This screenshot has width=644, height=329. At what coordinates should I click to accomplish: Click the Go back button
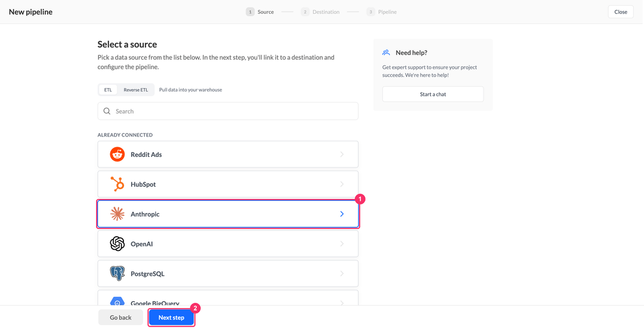120,318
